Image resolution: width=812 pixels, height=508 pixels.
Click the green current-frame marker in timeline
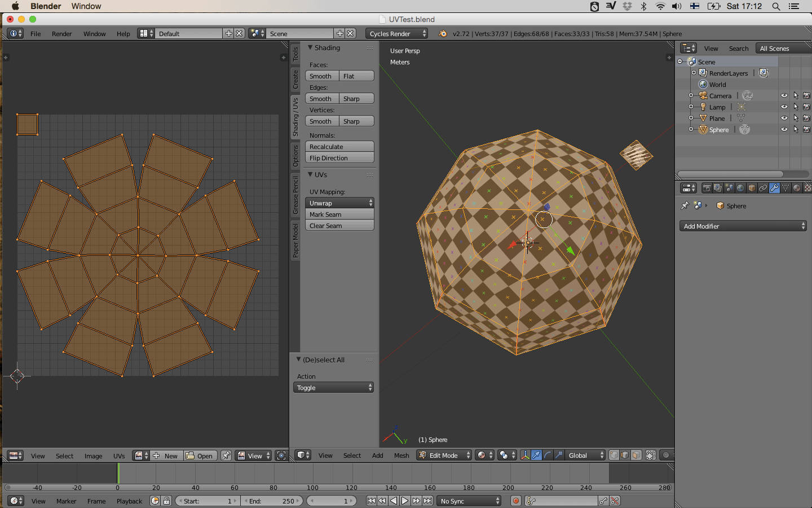118,473
